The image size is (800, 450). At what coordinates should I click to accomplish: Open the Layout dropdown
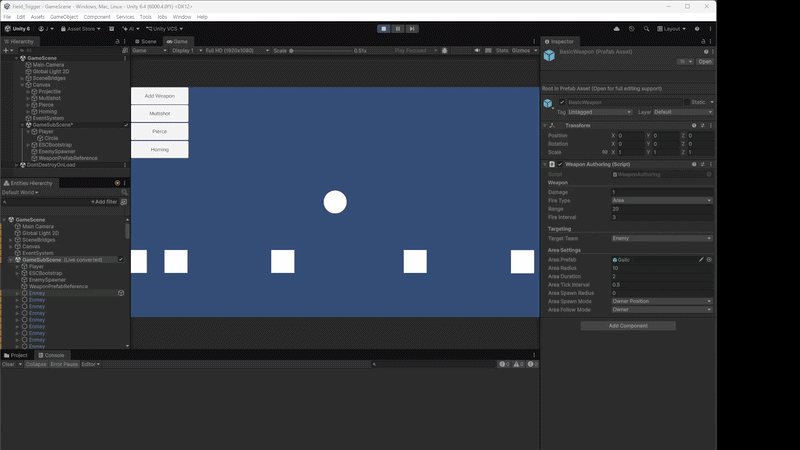point(671,29)
